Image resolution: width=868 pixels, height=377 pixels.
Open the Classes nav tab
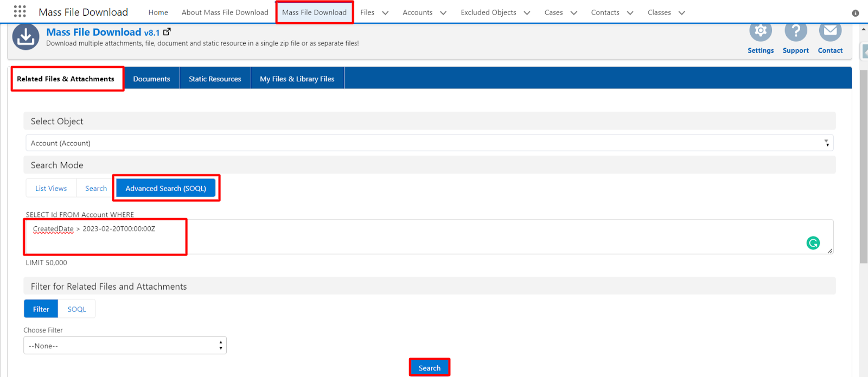click(659, 12)
